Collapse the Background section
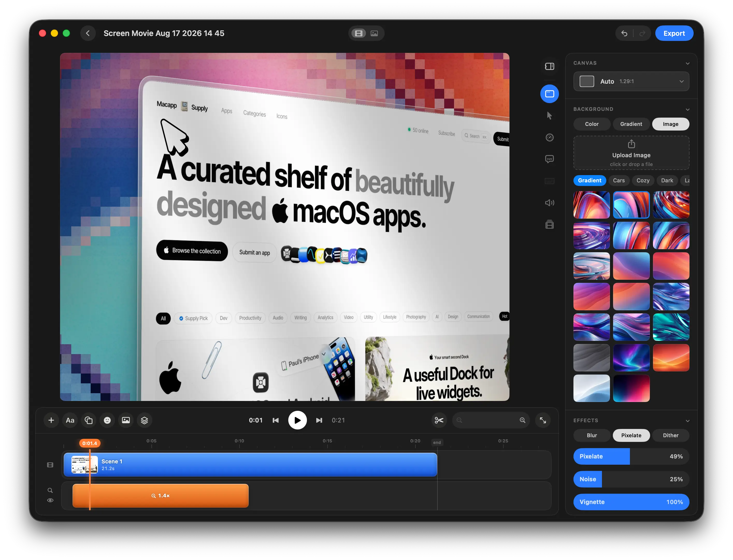 687,109
